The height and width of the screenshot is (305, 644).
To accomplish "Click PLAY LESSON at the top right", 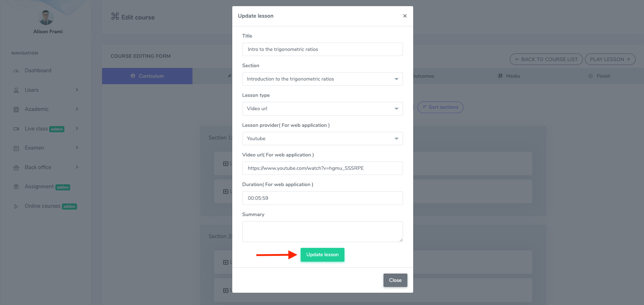I will pos(610,59).
